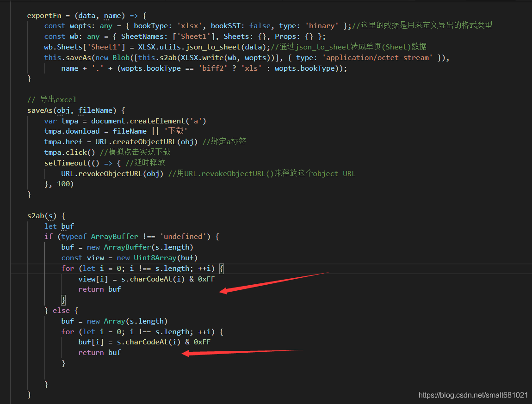Click new Array(s.length) expression
Screen dimensions: 532x404
127,321
